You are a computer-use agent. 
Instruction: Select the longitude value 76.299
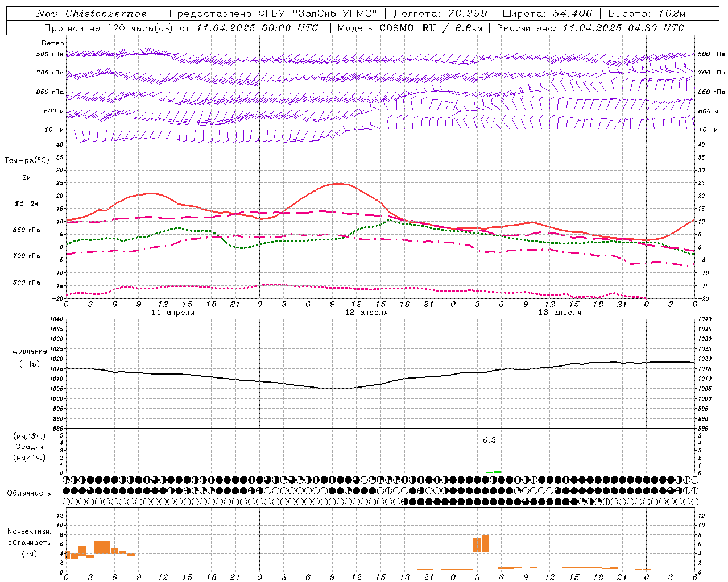pyautogui.click(x=468, y=14)
